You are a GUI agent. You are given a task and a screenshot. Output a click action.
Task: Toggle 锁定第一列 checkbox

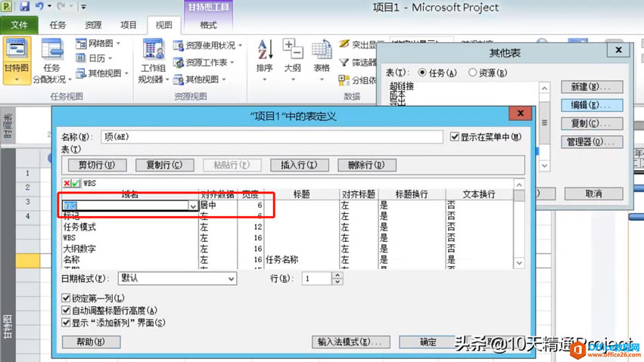click(x=66, y=298)
